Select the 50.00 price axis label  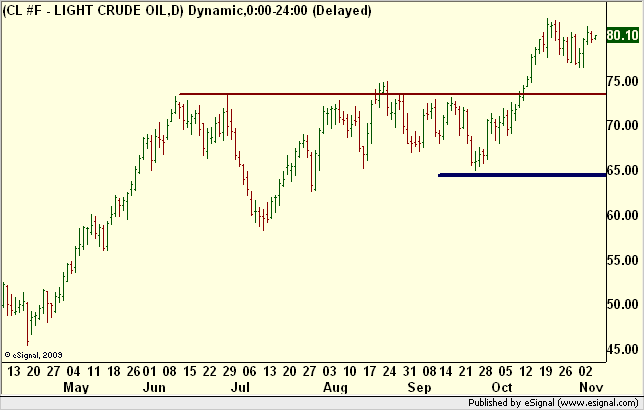[x=623, y=304]
